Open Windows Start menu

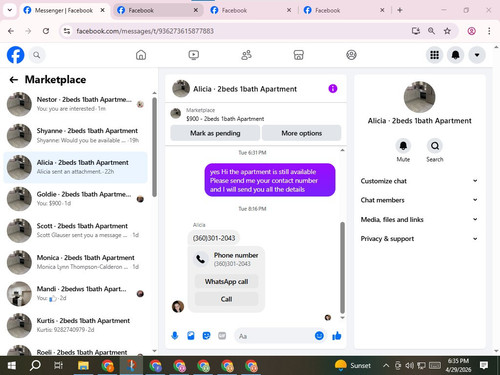(x=12, y=366)
